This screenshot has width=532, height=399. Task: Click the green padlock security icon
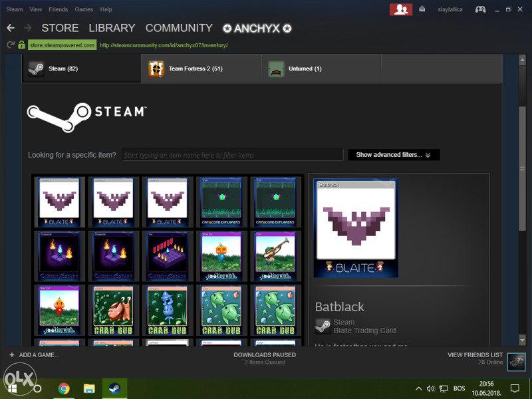pyautogui.click(x=21, y=45)
